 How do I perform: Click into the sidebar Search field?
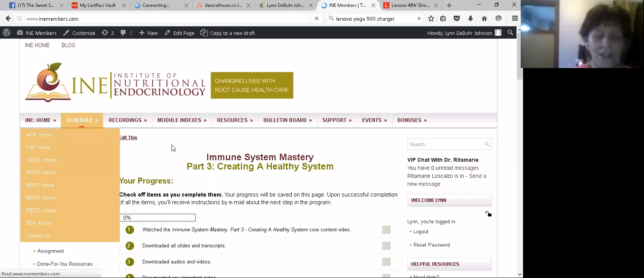(x=446, y=144)
